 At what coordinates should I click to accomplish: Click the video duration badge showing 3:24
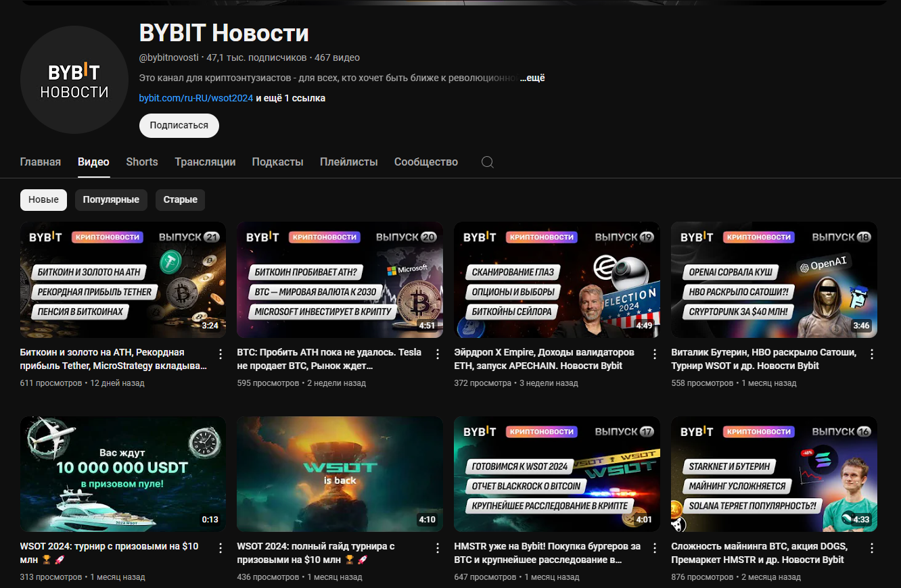coord(210,324)
